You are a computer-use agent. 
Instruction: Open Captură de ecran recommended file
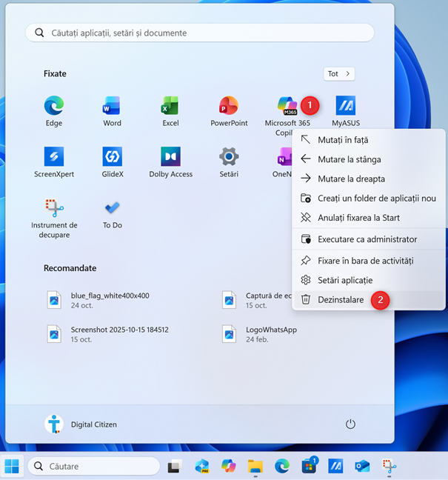(256, 300)
